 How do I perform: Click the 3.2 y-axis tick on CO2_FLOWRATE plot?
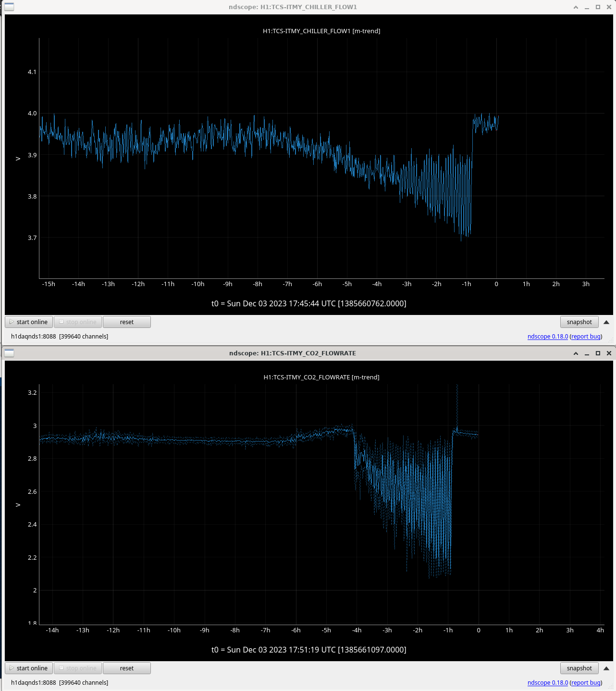[32, 393]
